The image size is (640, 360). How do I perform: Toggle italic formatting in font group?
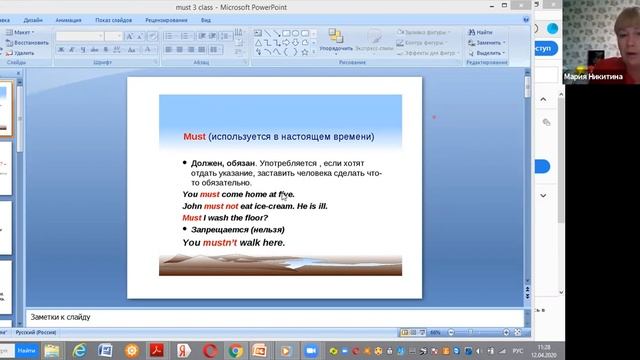point(72,49)
